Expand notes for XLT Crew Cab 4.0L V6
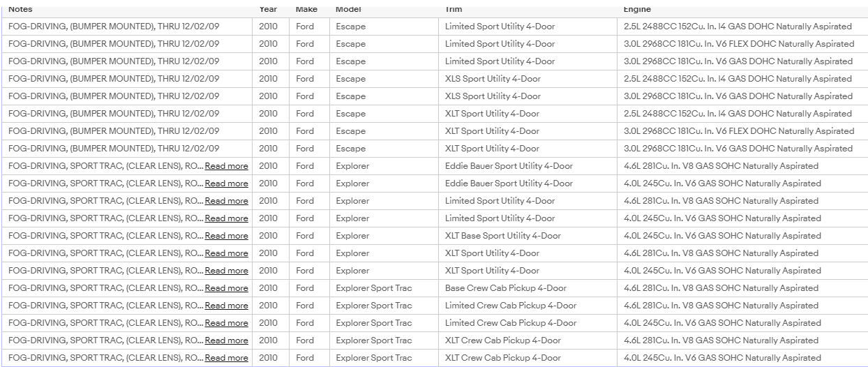This screenshot has width=868, height=367. point(226,358)
